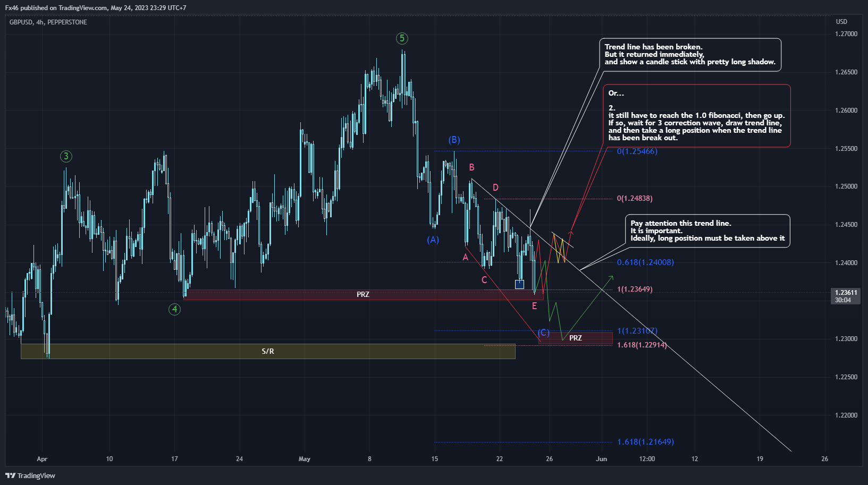Click the current price tag 1.23611
Screen dimensions: 868x485
point(846,293)
